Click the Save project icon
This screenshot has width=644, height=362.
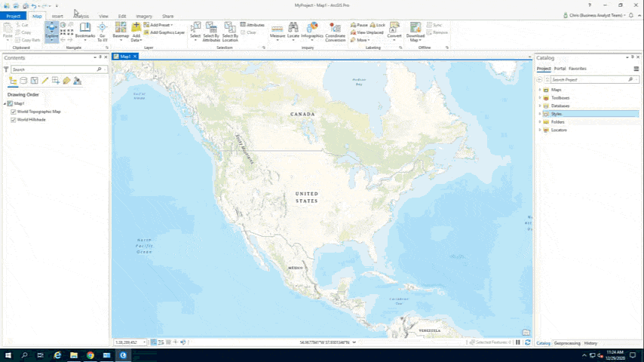coord(26,6)
